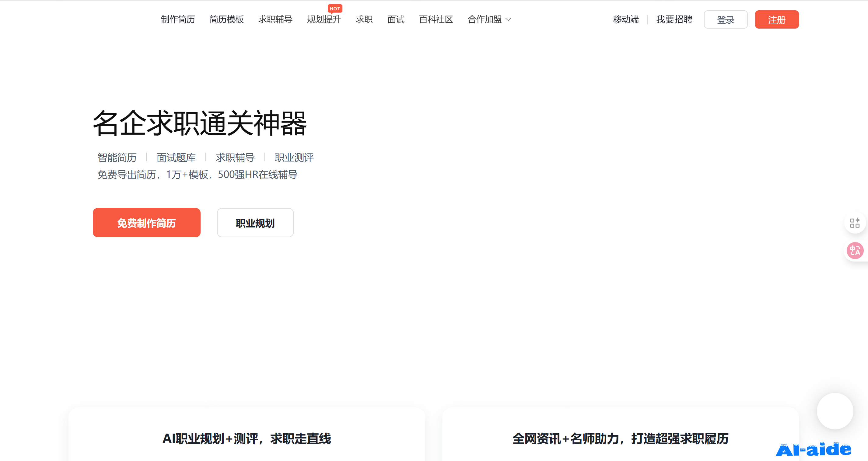The image size is (868, 461).
Task: Click the 规划提升 nav item
Action: 324,19
